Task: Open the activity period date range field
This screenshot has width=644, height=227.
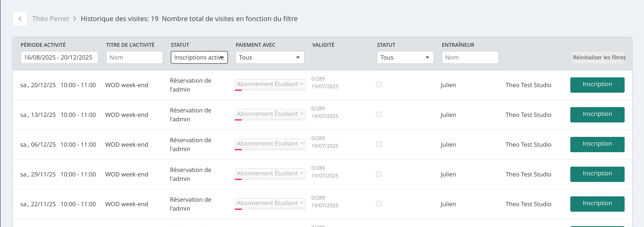Action: (59, 57)
